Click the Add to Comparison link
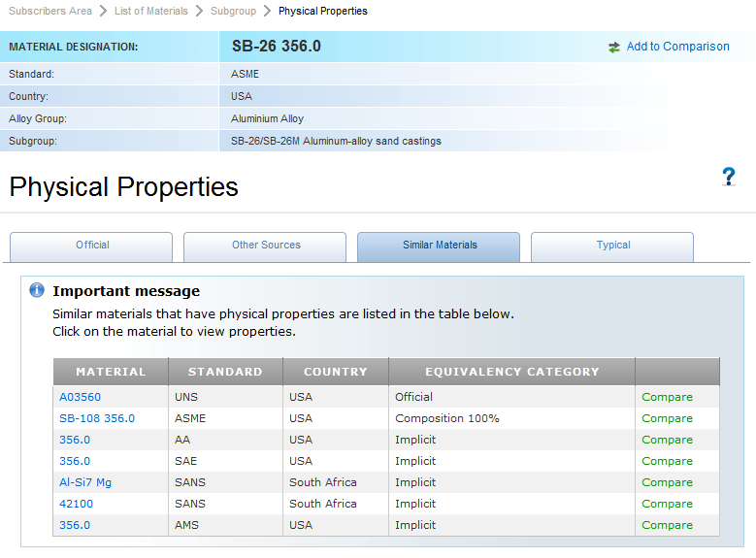Viewport: 756px width, 558px height. coord(677,47)
